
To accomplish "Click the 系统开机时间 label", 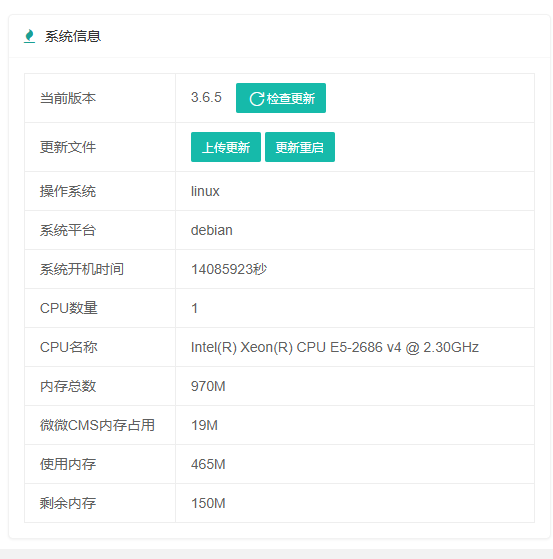I will click(82, 269).
